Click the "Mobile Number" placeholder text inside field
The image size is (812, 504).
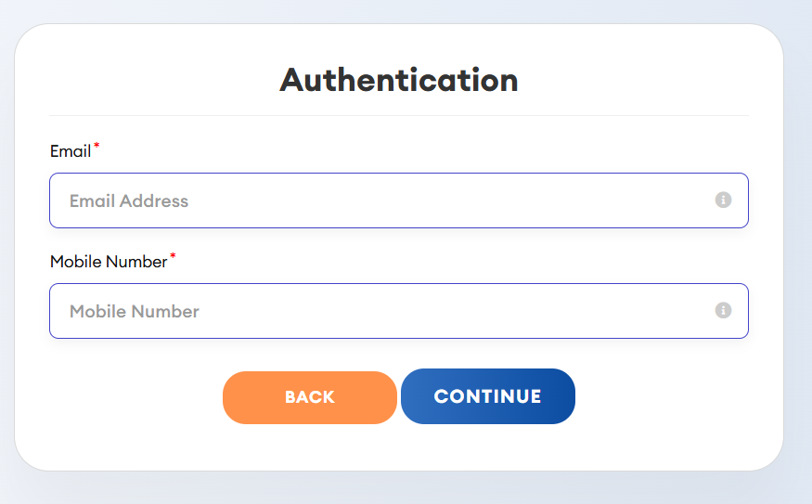point(135,312)
